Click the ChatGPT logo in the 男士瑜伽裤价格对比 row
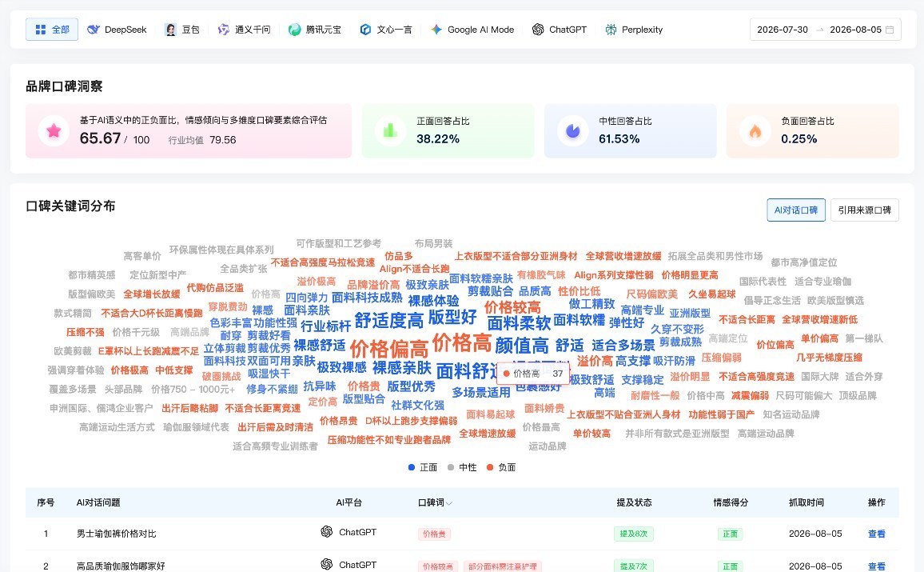The width and height of the screenshot is (924, 572). (x=326, y=532)
